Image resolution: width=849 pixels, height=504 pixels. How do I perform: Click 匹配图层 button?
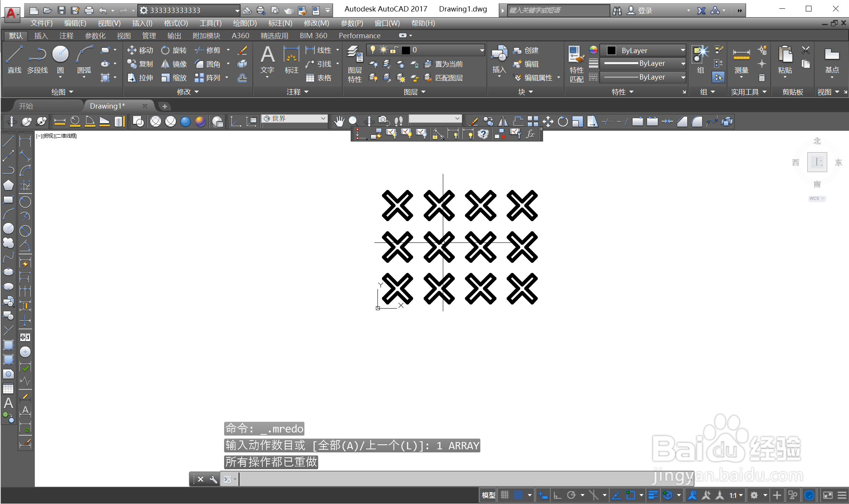(x=444, y=78)
